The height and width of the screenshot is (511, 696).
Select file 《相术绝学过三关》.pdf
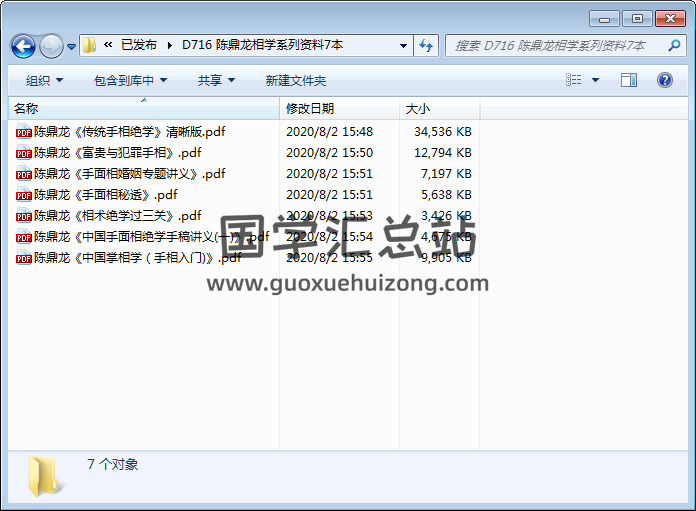click(x=118, y=216)
